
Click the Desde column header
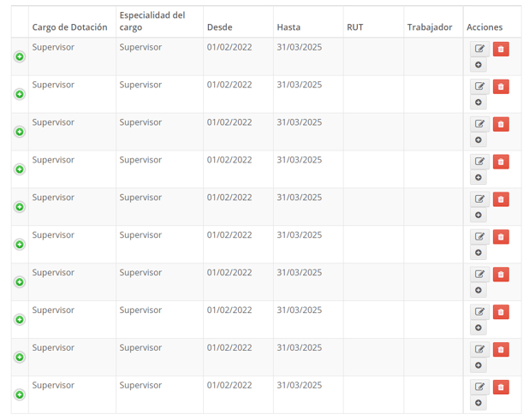click(220, 27)
